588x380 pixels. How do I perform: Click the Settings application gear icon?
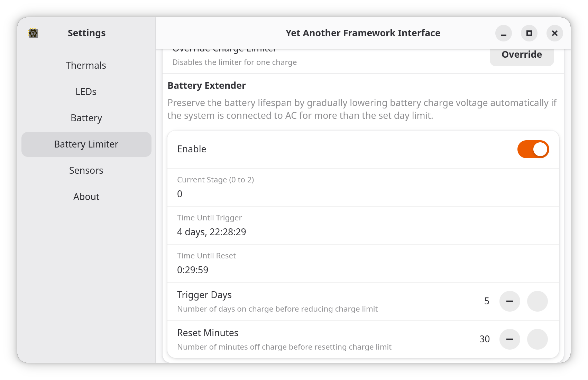[x=33, y=33]
